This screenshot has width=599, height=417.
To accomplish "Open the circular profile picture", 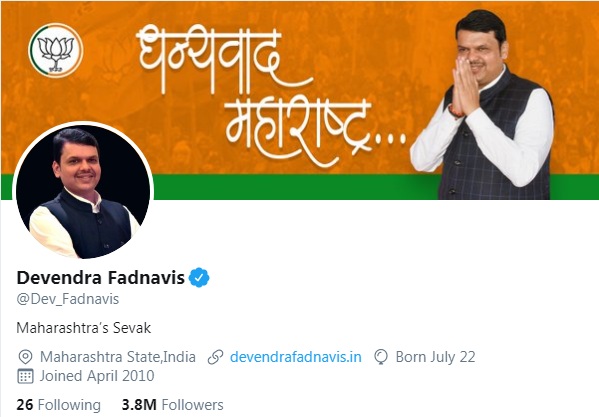I will click(x=83, y=191).
